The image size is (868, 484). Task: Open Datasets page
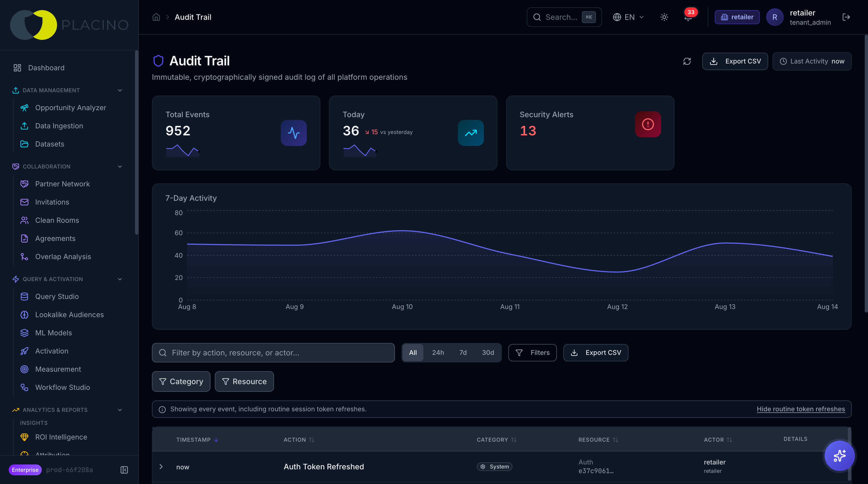[x=50, y=144]
